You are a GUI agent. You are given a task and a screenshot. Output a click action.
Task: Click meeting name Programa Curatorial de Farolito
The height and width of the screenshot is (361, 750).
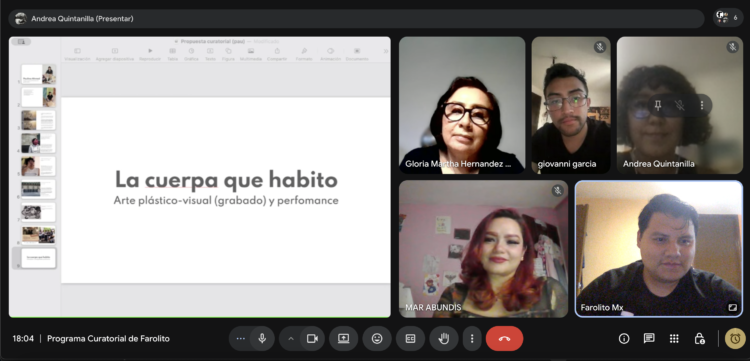pos(108,339)
